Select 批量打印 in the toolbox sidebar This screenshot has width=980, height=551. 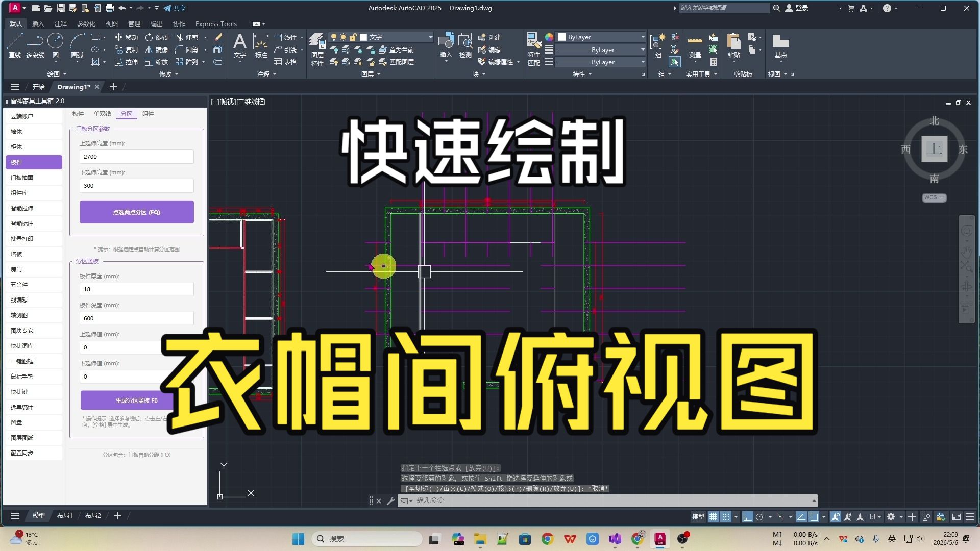click(x=34, y=239)
